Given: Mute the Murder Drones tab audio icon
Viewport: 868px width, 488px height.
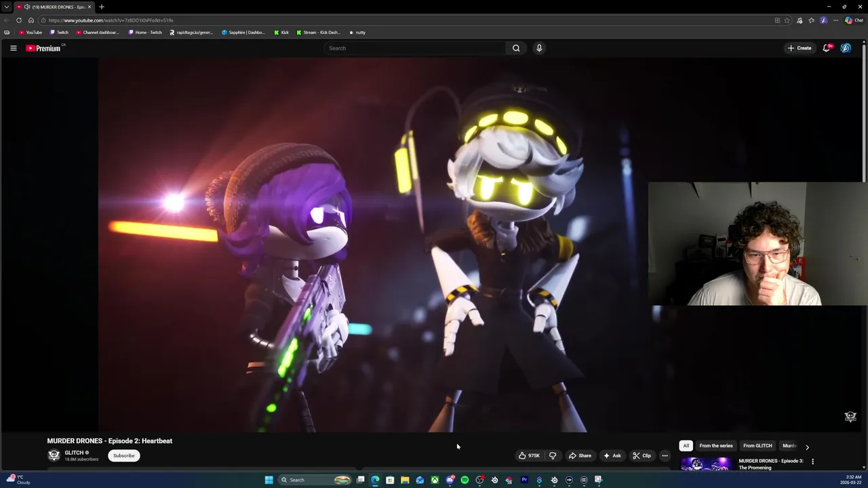Looking at the screenshot, I should pos(27,7).
